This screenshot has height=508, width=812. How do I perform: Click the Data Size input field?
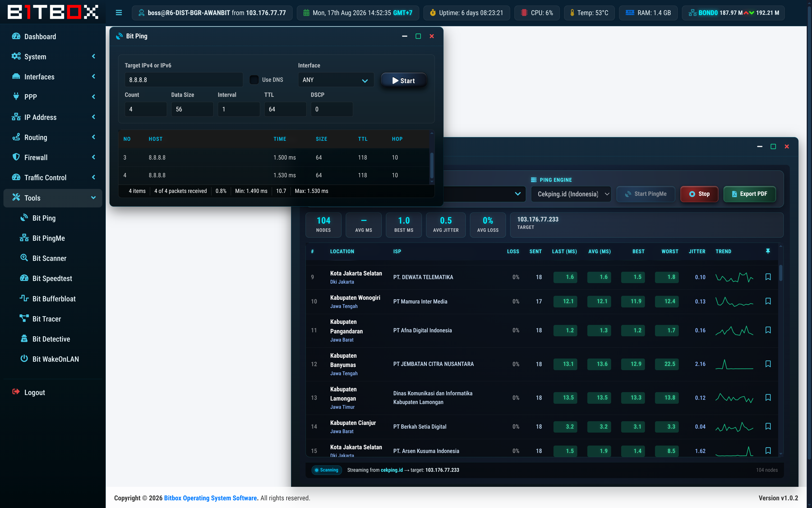[192, 109]
